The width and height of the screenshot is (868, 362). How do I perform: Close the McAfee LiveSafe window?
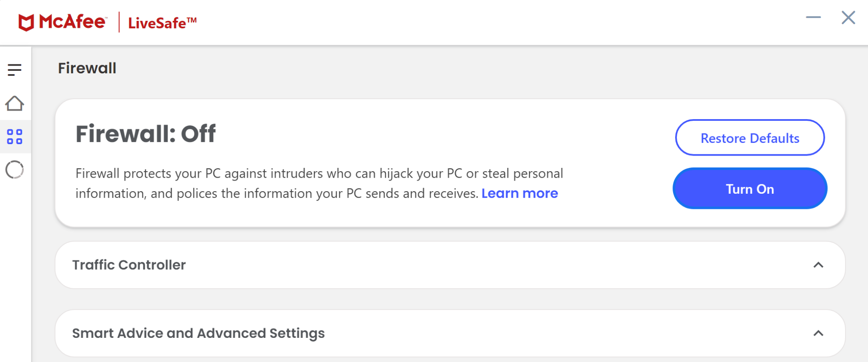[x=848, y=17]
